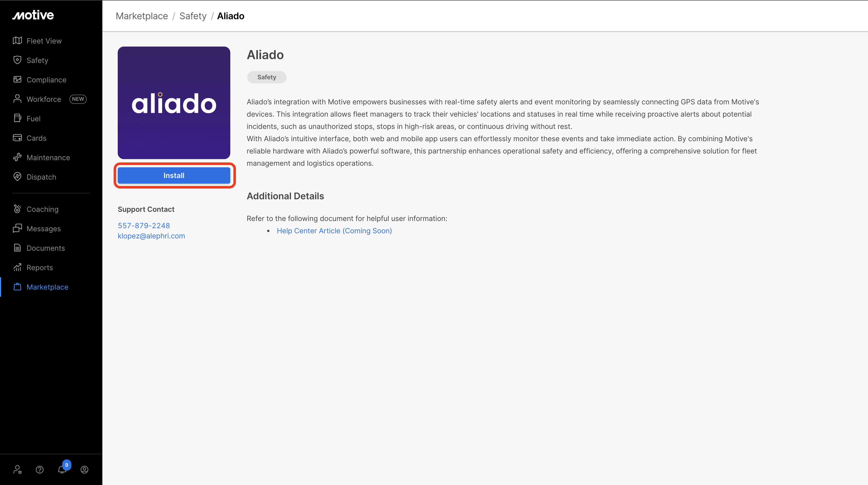Select Workforce in the sidebar
The image size is (868, 485).
(44, 99)
